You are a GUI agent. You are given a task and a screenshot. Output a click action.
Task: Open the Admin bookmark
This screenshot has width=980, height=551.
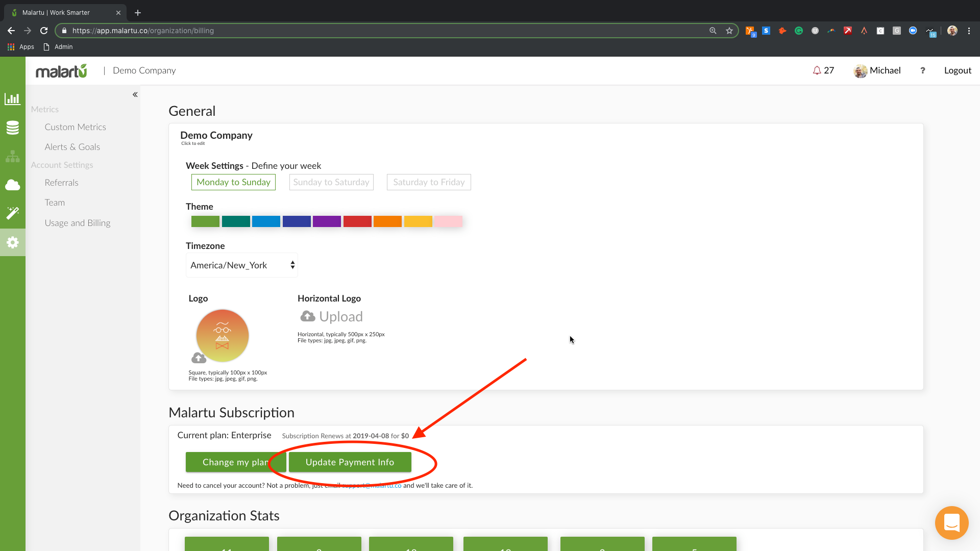pos(58,46)
